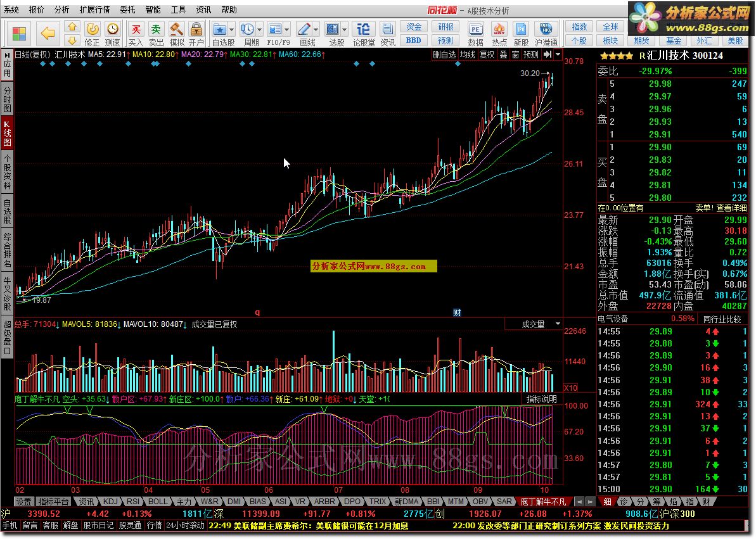Expand the 选股 dropdown arrow
Viewport: 756px width, 539px height.
point(345,29)
